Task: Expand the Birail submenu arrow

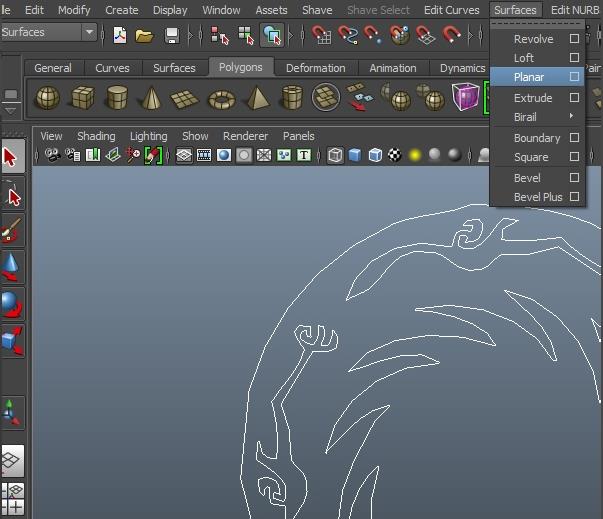Action: (x=571, y=116)
